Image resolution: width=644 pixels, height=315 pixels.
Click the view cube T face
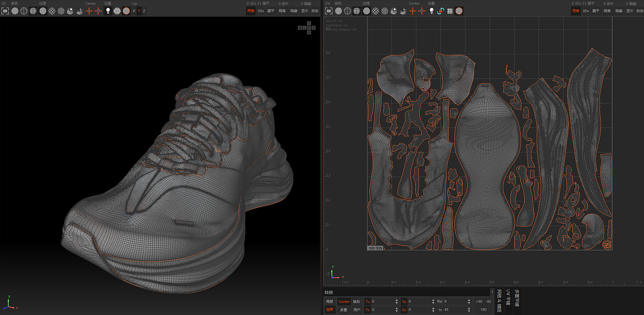pyautogui.click(x=309, y=23)
